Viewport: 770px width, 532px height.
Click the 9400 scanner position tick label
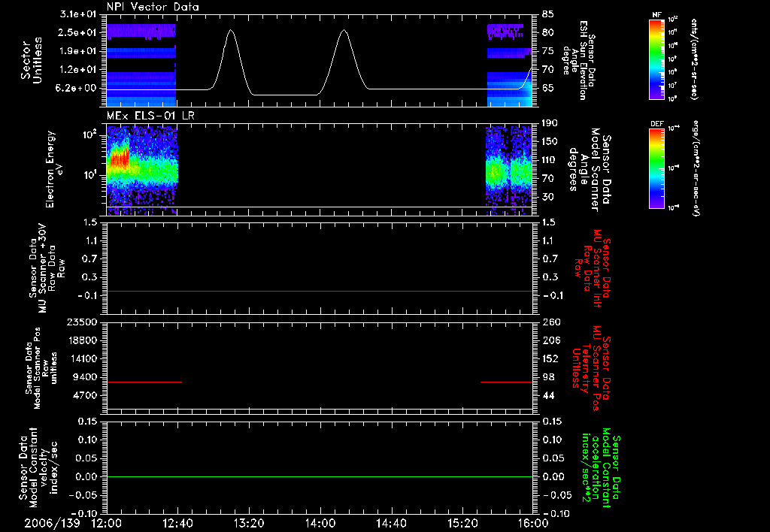[85, 377]
